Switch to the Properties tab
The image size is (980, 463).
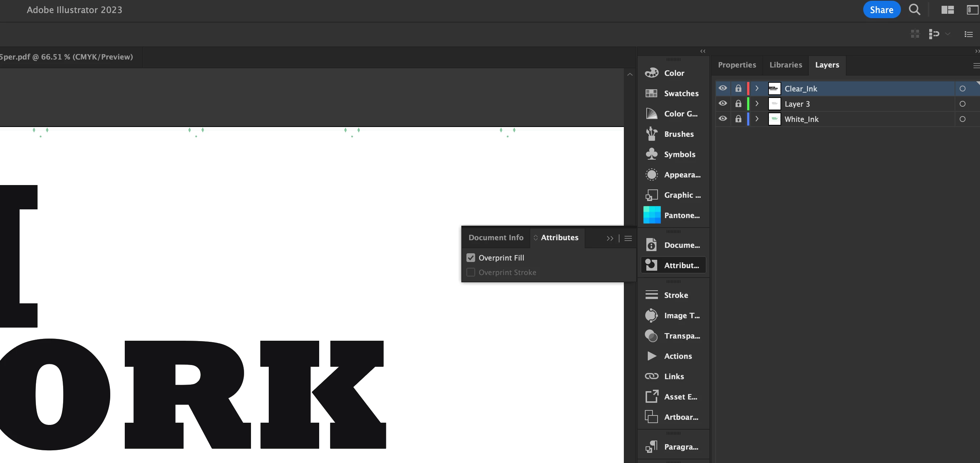pyautogui.click(x=737, y=65)
